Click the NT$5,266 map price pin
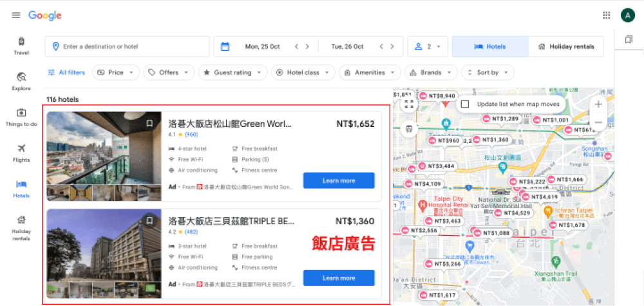The image size is (644, 306). pos(444,263)
